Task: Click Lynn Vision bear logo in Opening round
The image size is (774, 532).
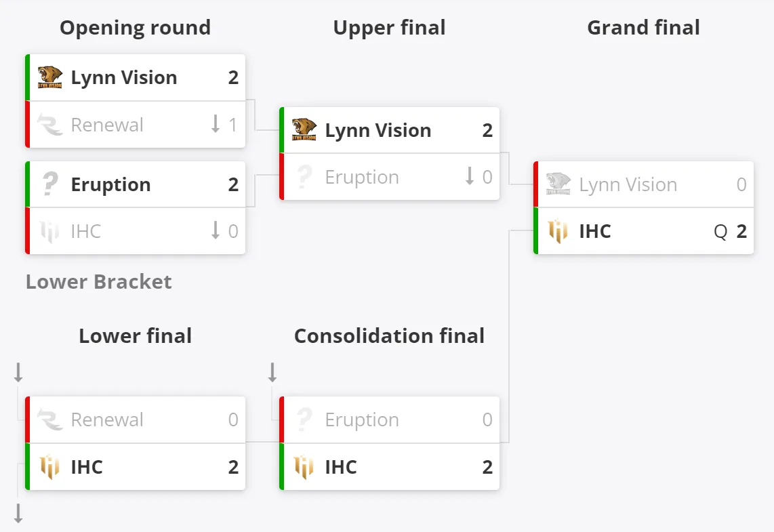Action: coord(50,77)
